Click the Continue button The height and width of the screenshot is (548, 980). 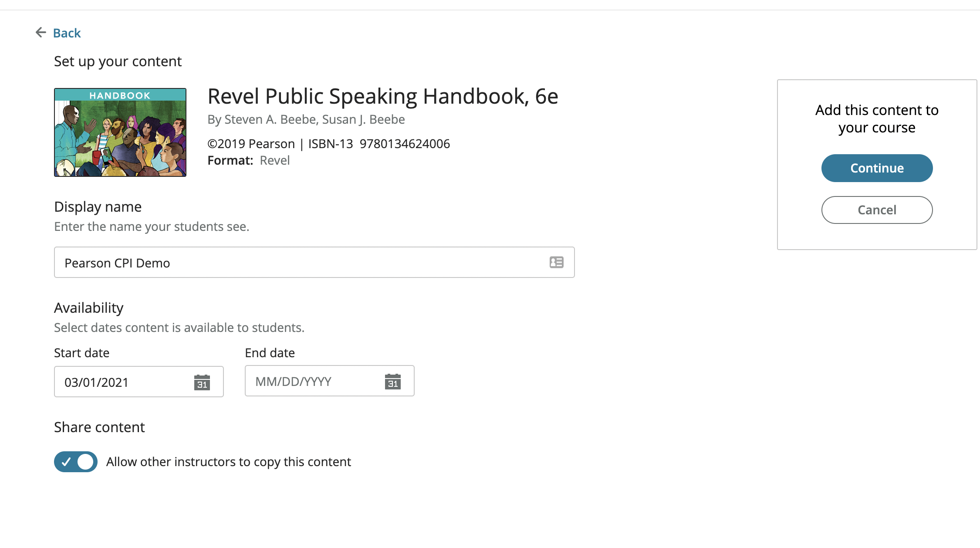point(877,168)
